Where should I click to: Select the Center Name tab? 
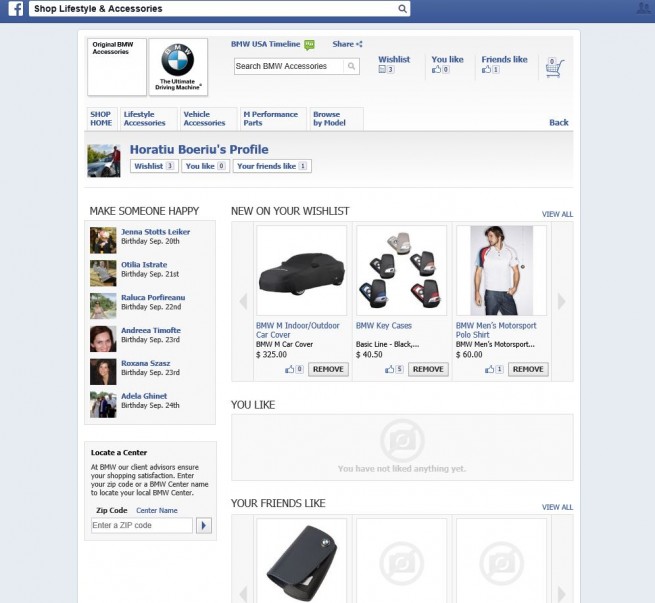pos(157,510)
